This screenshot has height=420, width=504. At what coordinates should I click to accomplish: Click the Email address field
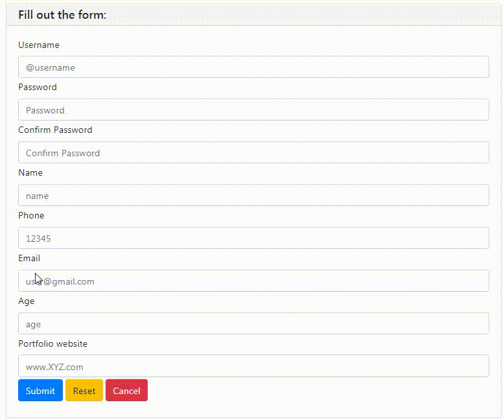[253, 281]
